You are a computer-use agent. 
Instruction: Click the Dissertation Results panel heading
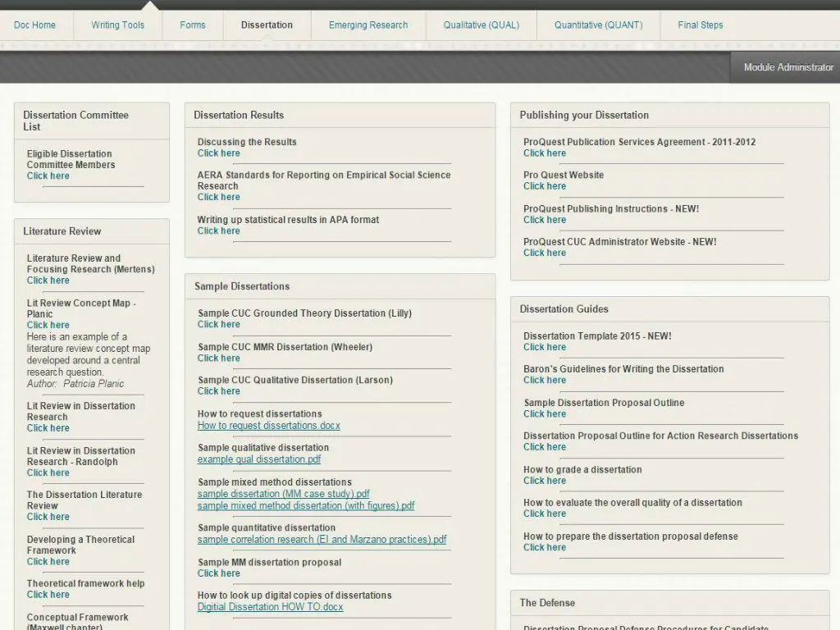tap(239, 115)
